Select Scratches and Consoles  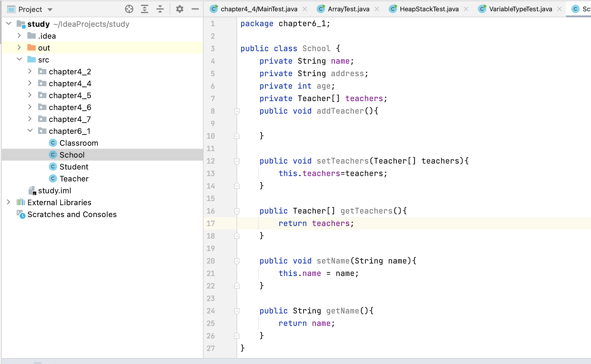click(x=72, y=214)
